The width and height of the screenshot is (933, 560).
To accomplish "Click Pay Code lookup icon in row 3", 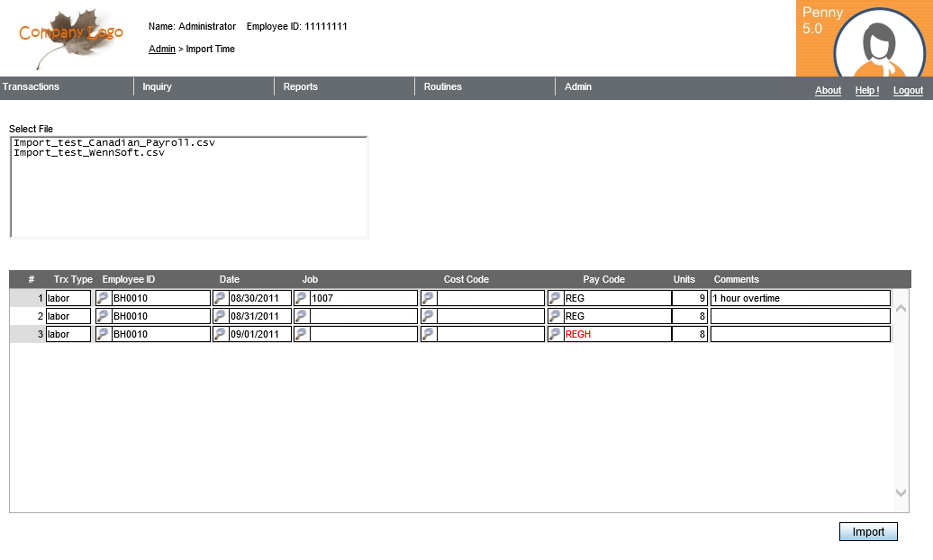I will (x=556, y=334).
